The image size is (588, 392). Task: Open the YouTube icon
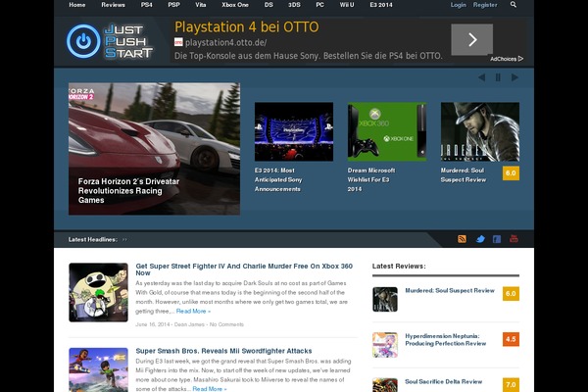click(x=514, y=238)
